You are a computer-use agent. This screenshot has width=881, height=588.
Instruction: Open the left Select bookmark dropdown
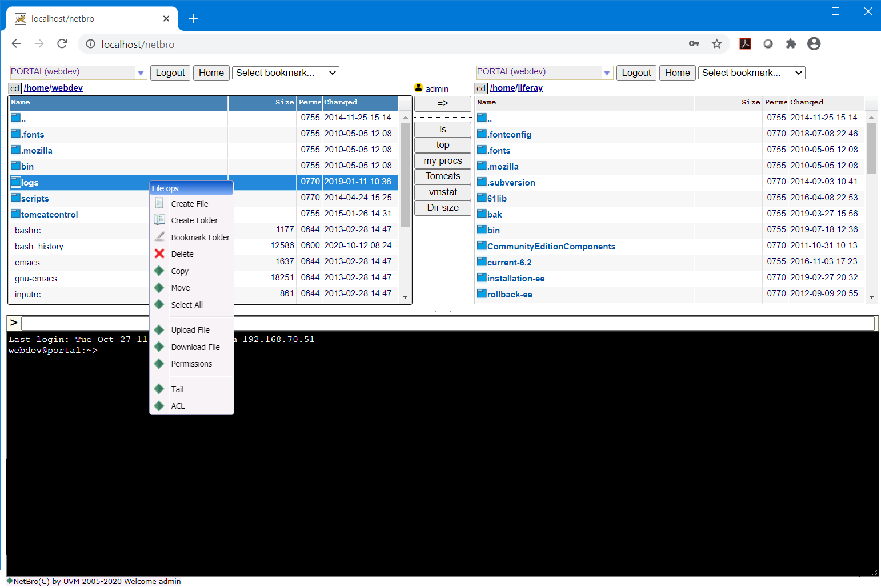coord(285,73)
